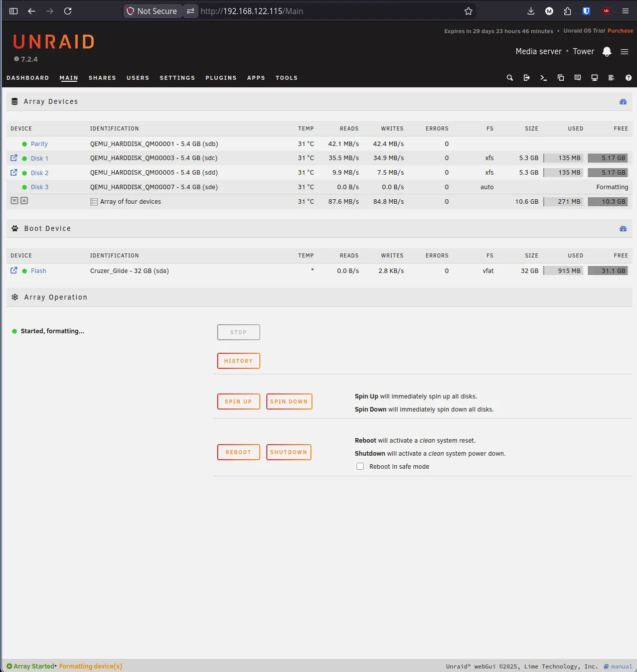Reload the page in the browser
The width and height of the screenshot is (637, 672).
(x=68, y=11)
